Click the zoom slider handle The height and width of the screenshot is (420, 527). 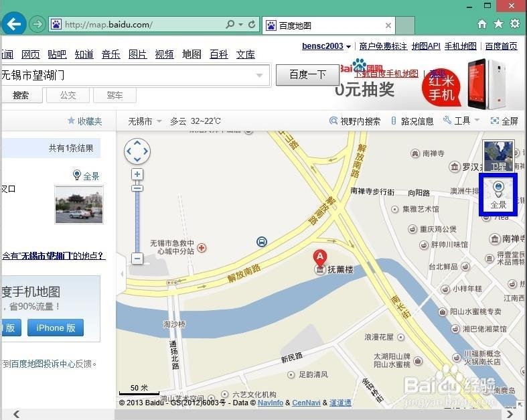[x=137, y=188]
